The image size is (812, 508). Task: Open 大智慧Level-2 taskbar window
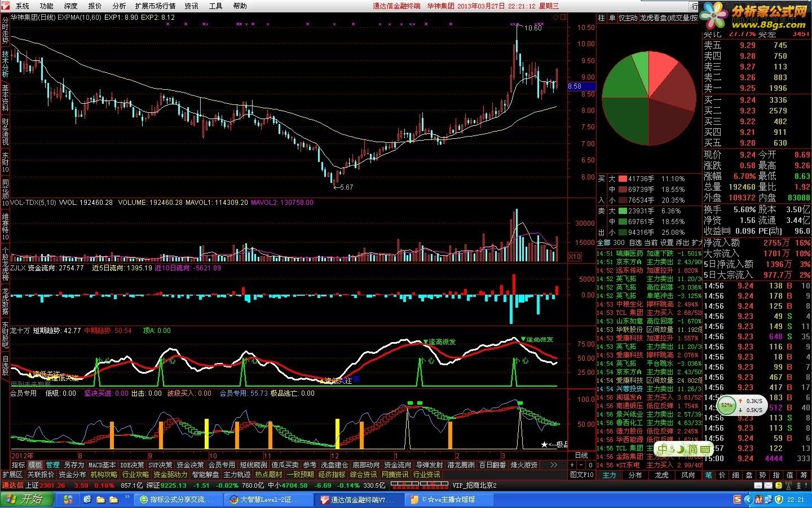click(268, 500)
